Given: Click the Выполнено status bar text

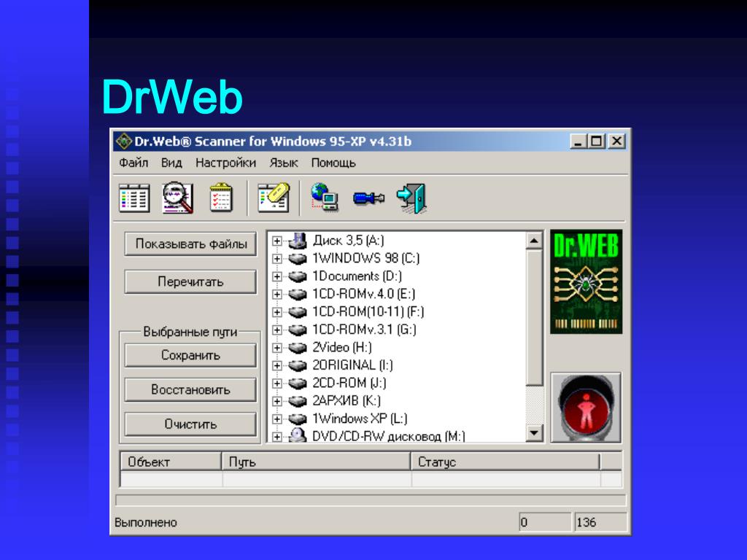Looking at the screenshot, I should pos(146,523).
